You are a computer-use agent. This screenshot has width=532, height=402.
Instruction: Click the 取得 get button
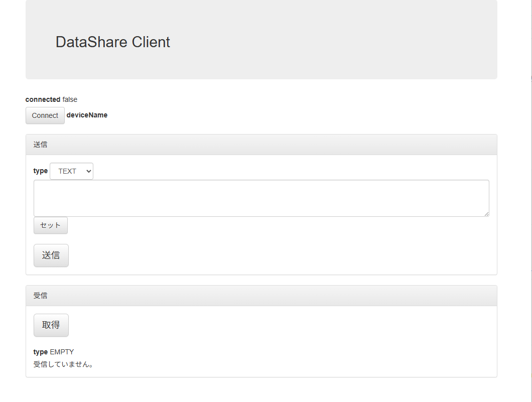point(51,325)
